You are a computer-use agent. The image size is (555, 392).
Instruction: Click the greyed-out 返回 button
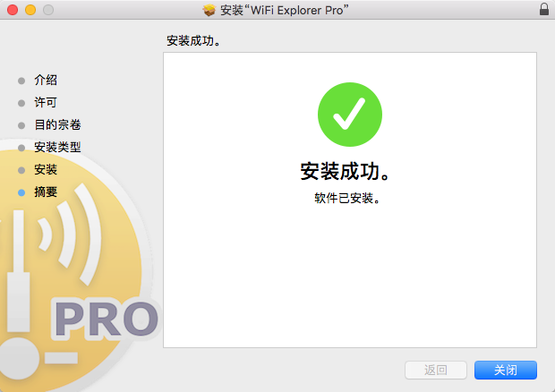pos(436,370)
